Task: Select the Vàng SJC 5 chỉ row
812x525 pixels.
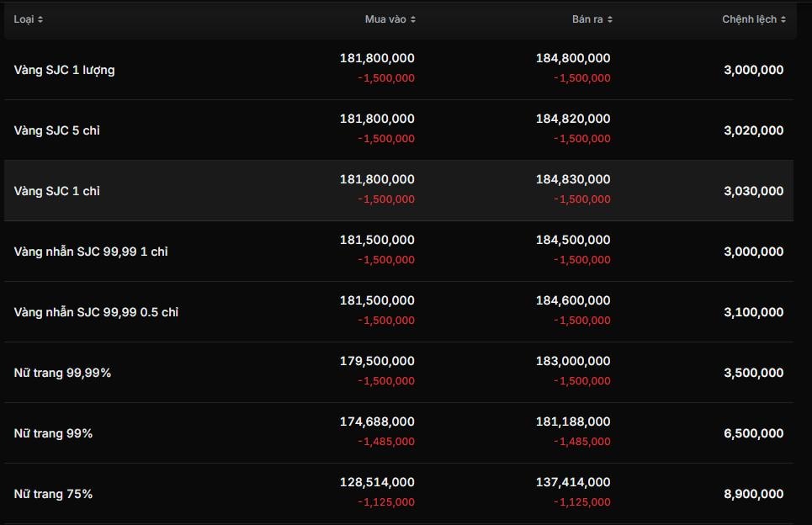Action: (57, 130)
